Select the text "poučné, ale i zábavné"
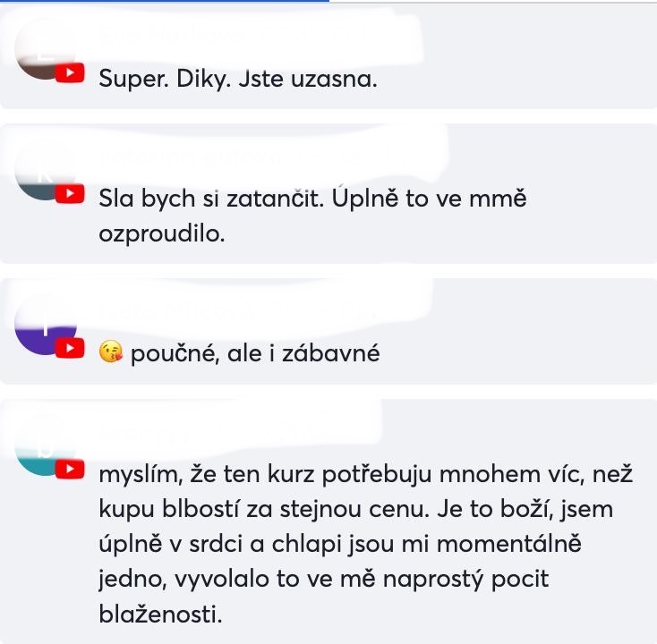This screenshot has width=657, height=644. 255,353
